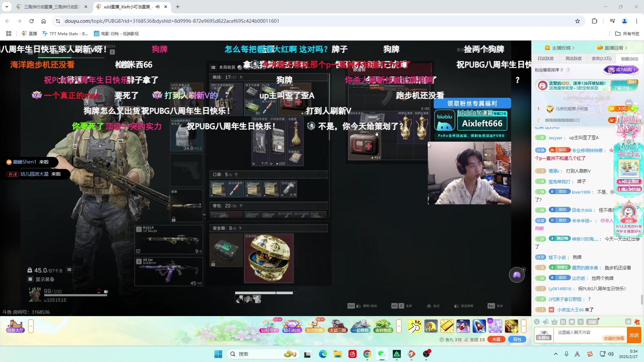This screenshot has height=362, width=644.
Task: Expand 直播回看 section
Action: point(612,48)
